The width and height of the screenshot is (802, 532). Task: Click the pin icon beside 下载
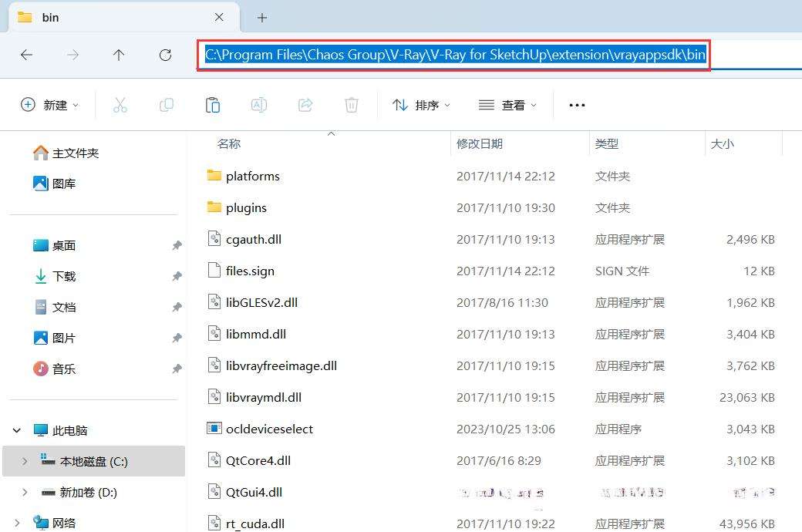(x=177, y=276)
